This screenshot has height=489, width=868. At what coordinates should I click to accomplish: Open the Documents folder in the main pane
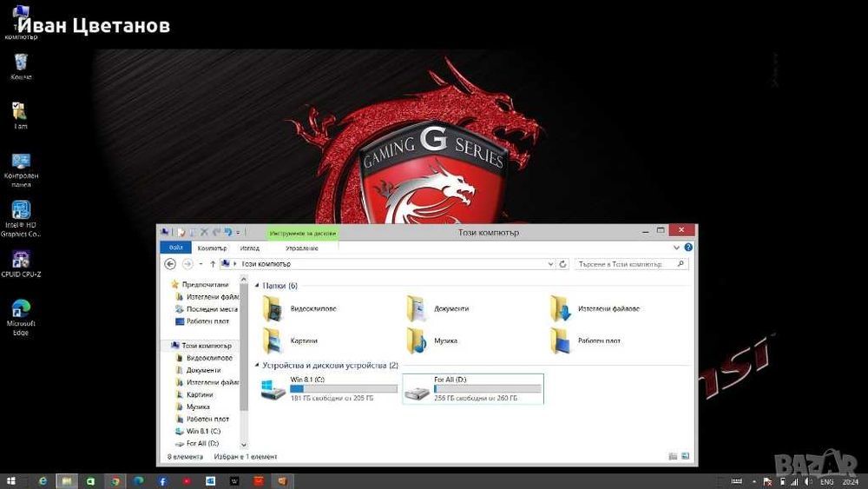(x=437, y=308)
